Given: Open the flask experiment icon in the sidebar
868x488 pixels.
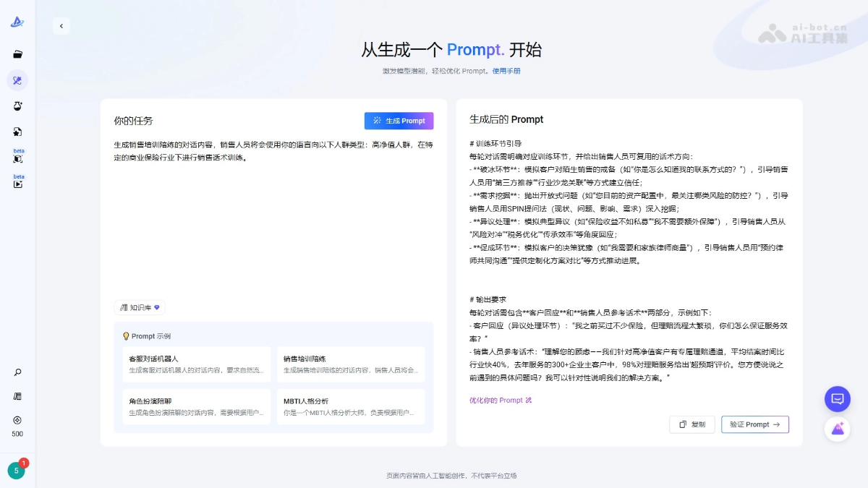Looking at the screenshot, I should coord(17,106).
